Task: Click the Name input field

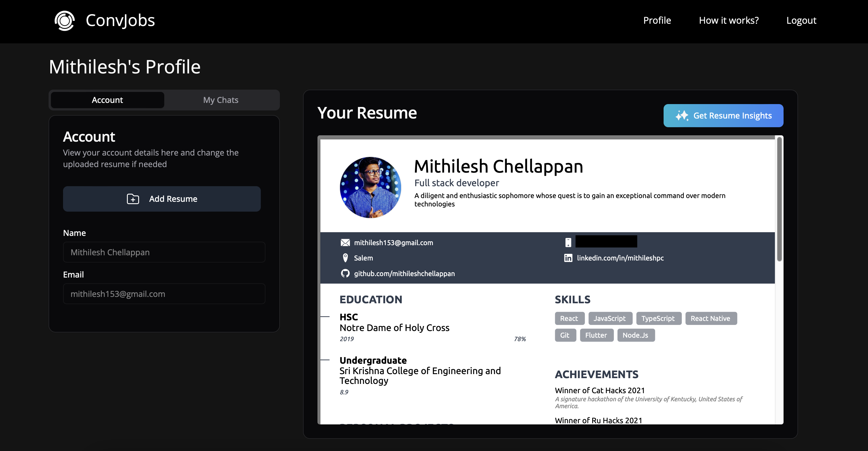Action: pyautogui.click(x=164, y=252)
